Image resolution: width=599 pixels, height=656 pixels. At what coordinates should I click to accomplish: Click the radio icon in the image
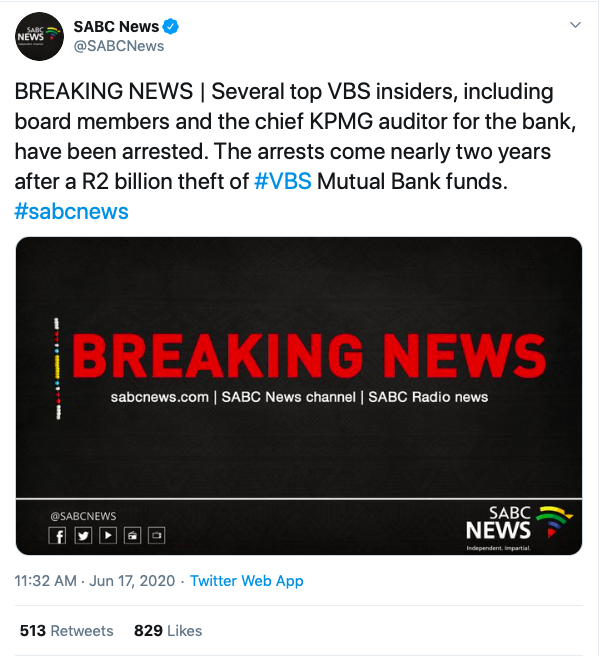[133, 536]
